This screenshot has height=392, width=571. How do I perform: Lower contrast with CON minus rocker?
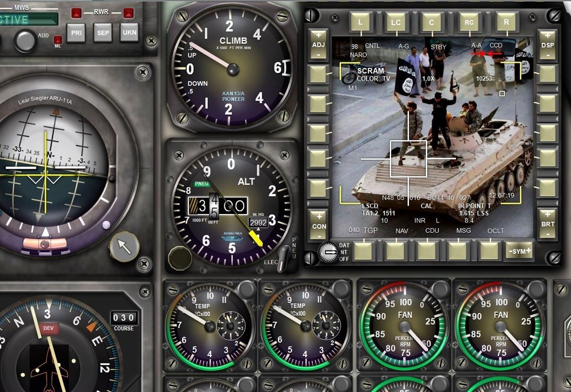[x=319, y=236]
